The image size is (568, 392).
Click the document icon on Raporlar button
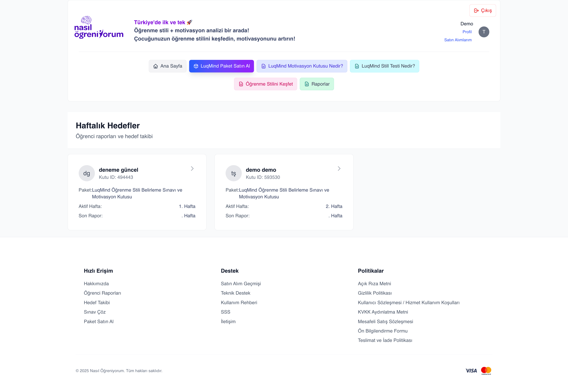tap(307, 84)
